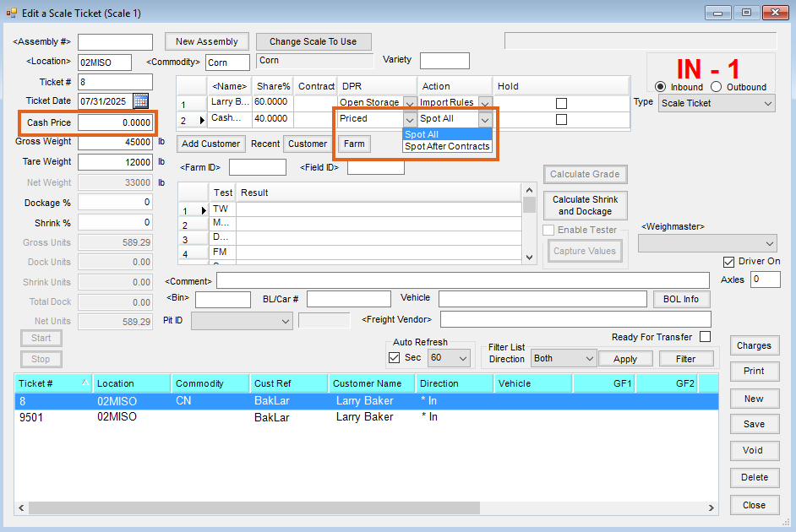This screenshot has height=532, width=796.
Task: Click the New Assembly button
Action: (207, 41)
